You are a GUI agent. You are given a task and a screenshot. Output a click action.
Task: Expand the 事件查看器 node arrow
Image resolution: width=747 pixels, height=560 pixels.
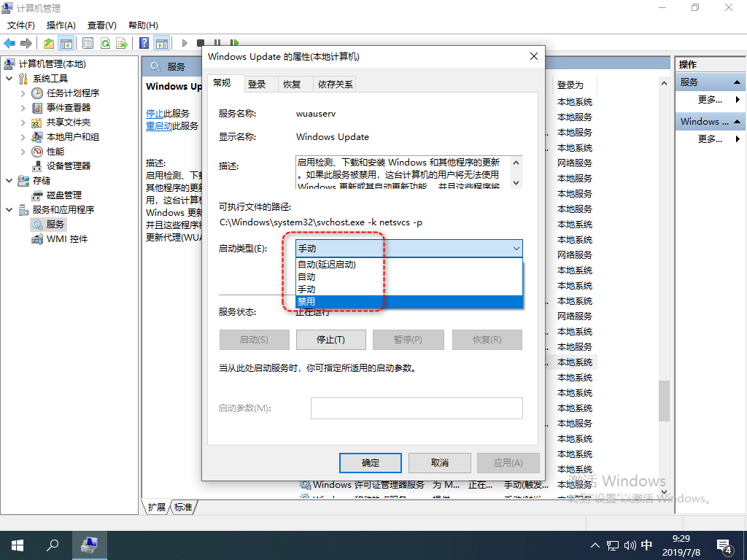tap(23, 108)
